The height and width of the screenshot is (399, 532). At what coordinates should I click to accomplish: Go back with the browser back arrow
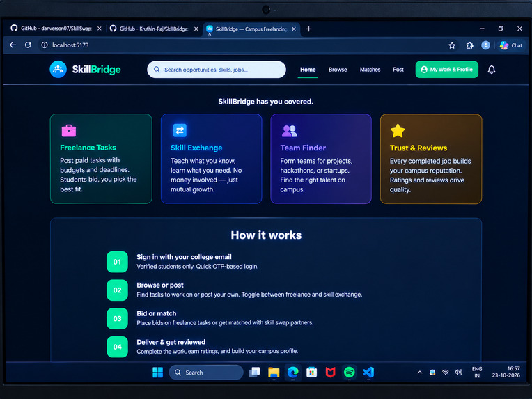pyautogui.click(x=13, y=45)
